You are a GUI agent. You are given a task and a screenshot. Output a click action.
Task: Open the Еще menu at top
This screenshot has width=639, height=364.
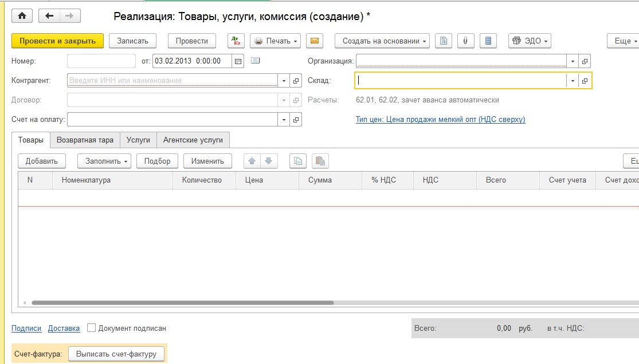coord(624,41)
